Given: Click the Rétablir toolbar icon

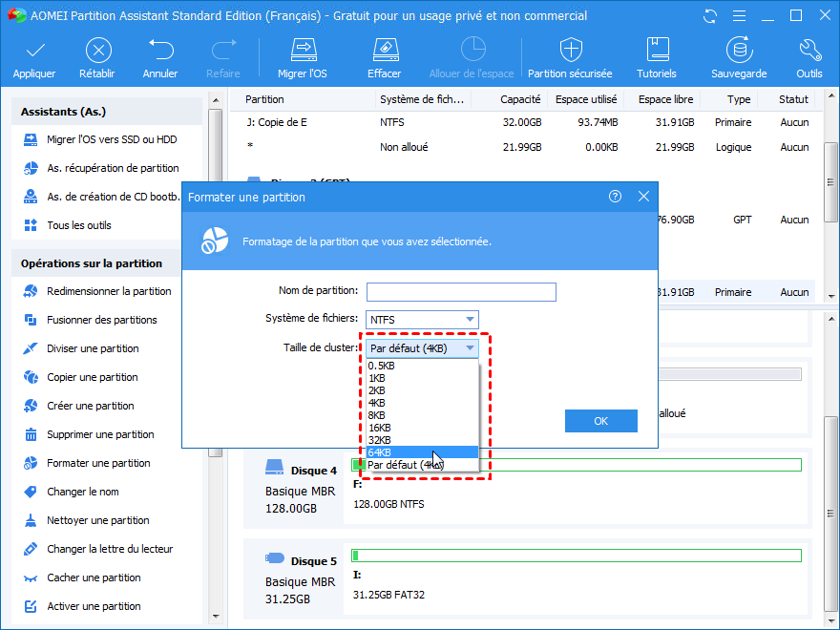Looking at the screenshot, I should coord(98,51).
